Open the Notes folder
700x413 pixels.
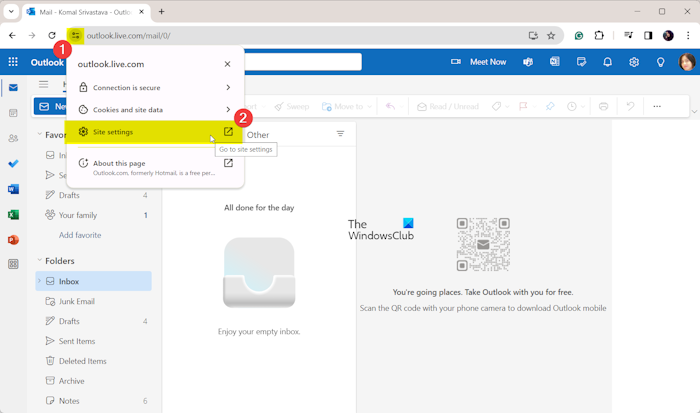click(93, 400)
